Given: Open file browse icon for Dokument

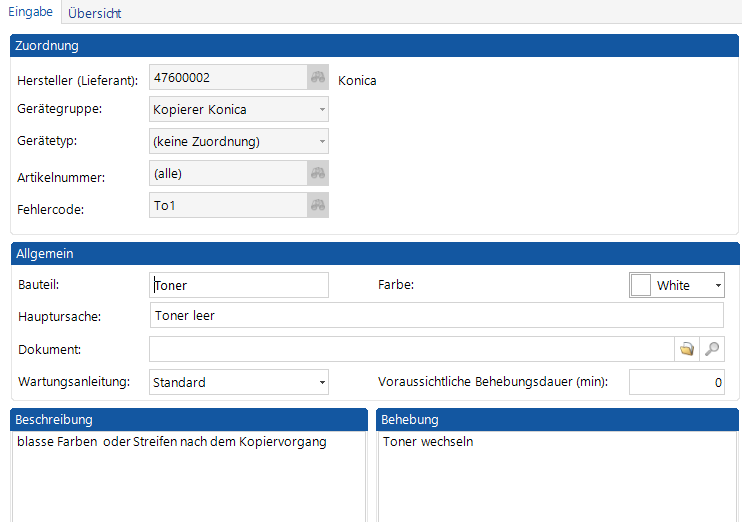Looking at the screenshot, I should click(687, 349).
